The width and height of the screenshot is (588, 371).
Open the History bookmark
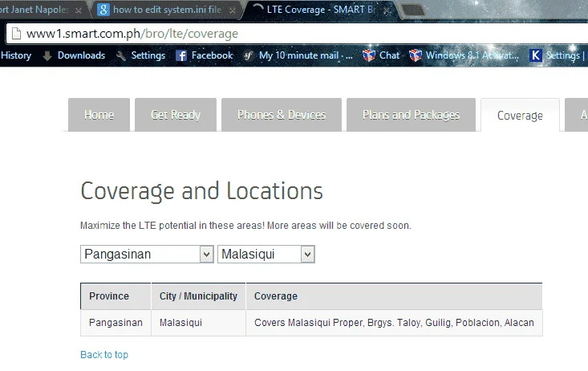tap(16, 55)
